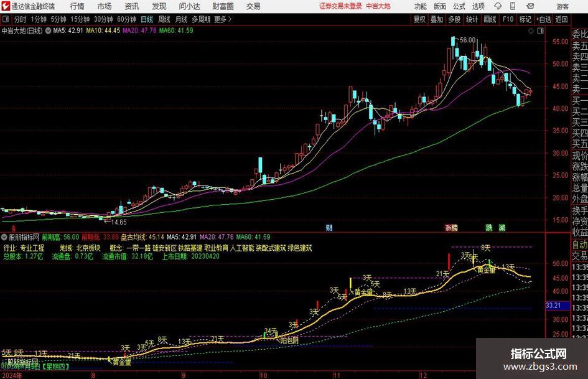Open the 发现 menu
The image size is (588, 379).
tap(159, 6)
